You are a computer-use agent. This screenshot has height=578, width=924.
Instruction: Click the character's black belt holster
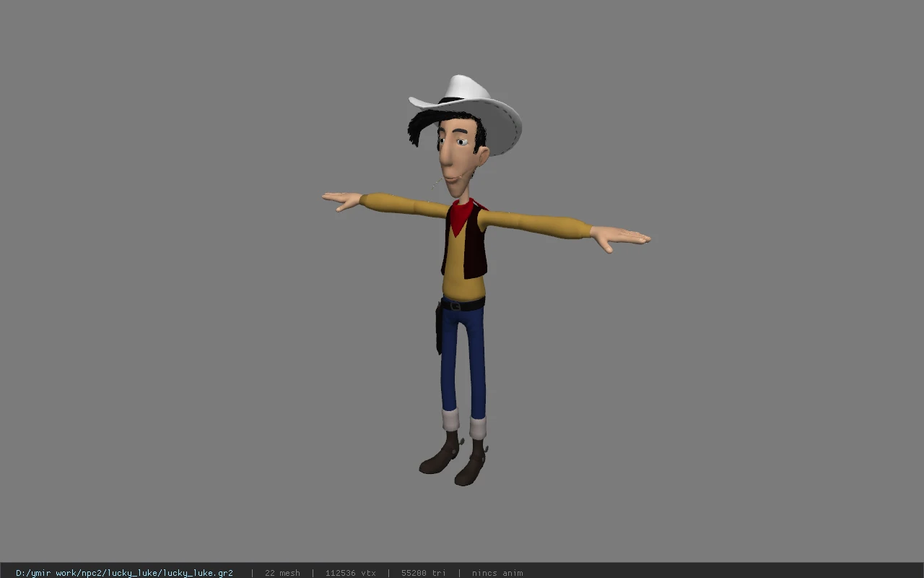click(438, 328)
